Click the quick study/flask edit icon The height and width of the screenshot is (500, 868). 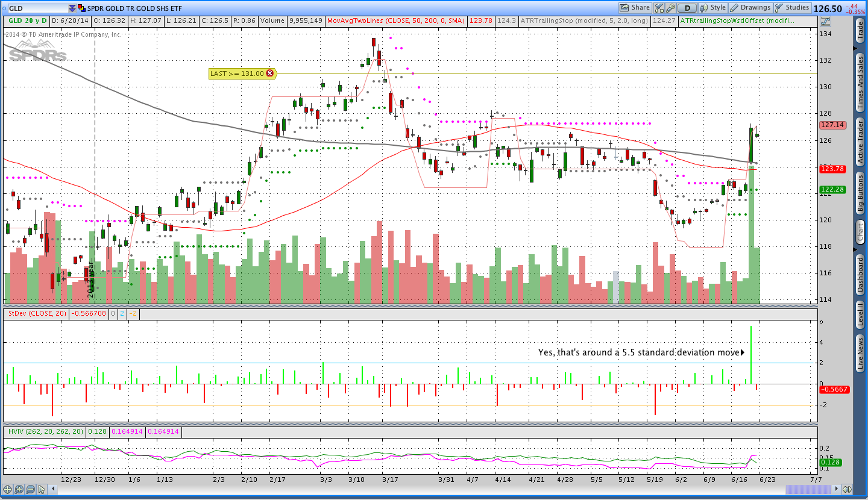[659, 8]
